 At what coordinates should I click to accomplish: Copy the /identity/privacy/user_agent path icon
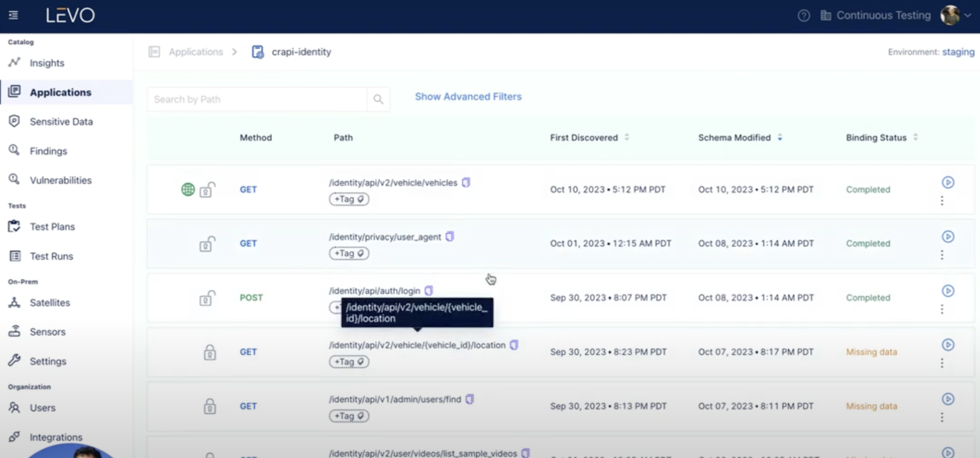[x=450, y=237]
